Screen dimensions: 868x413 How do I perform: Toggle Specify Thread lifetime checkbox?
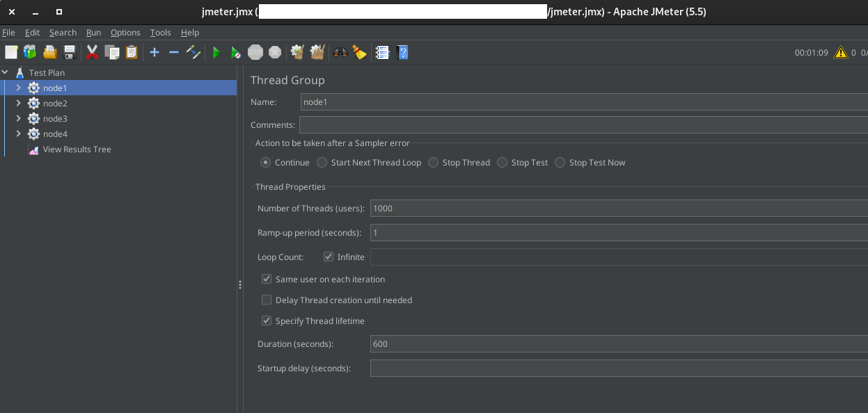[267, 321]
